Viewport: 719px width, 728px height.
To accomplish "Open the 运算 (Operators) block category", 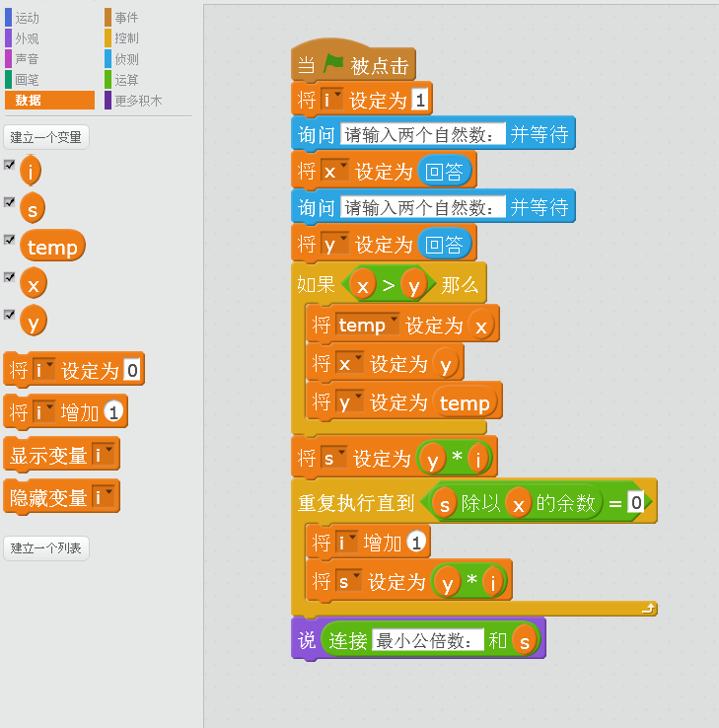I will [126, 80].
